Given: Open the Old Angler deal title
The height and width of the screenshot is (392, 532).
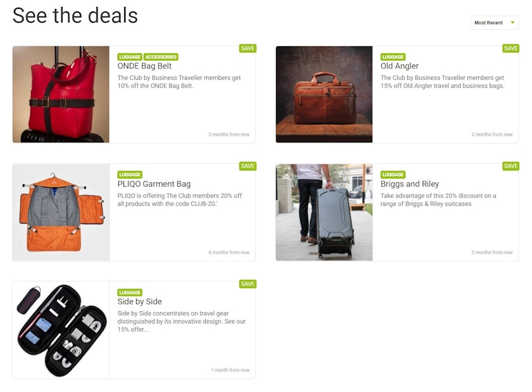Looking at the screenshot, I should (x=400, y=66).
